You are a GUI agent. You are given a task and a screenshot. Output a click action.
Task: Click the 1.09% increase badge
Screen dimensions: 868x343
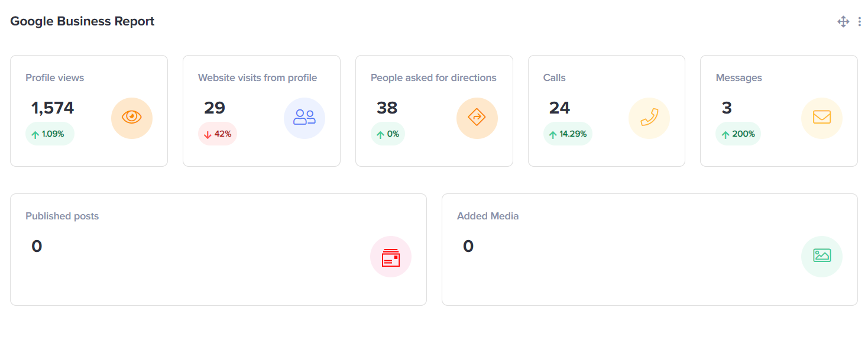click(50, 134)
